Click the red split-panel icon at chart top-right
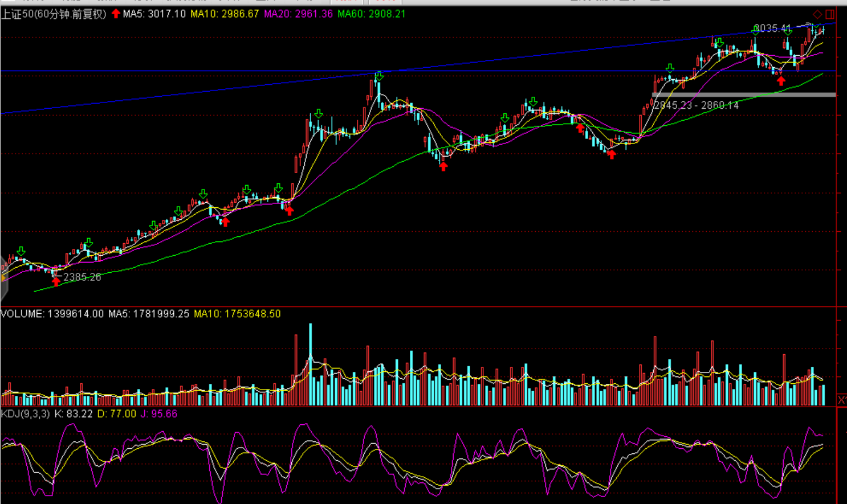The height and width of the screenshot is (504, 847). click(830, 14)
